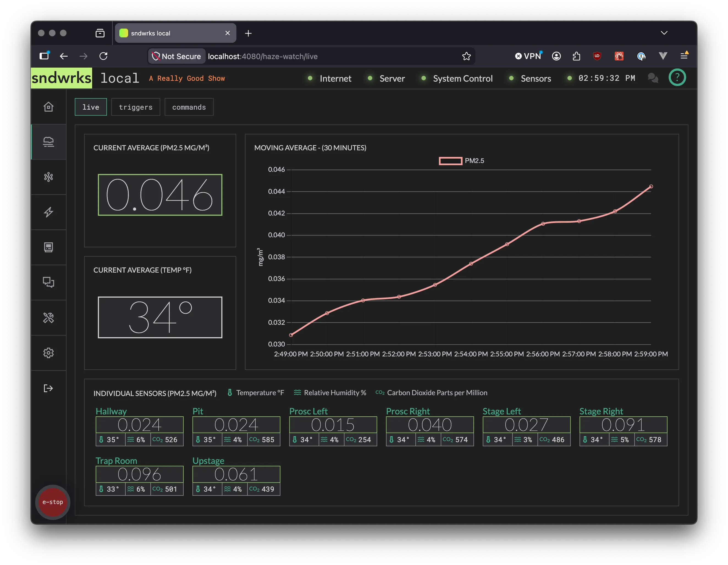Reload the page in browser
The height and width of the screenshot is (565, 728).
click(103, 56)
